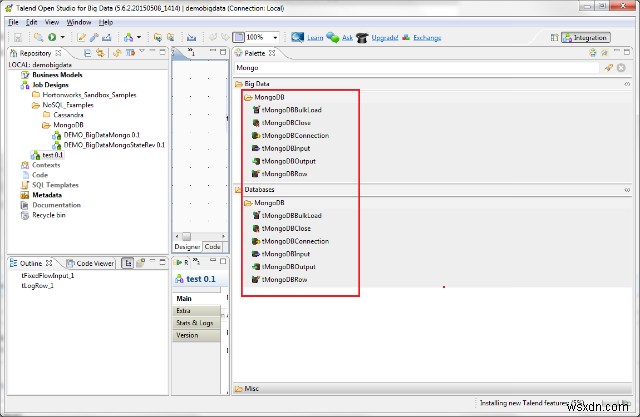640x417 pixels.
Task: Open the Window menu
Action: (x=78, y=22)
